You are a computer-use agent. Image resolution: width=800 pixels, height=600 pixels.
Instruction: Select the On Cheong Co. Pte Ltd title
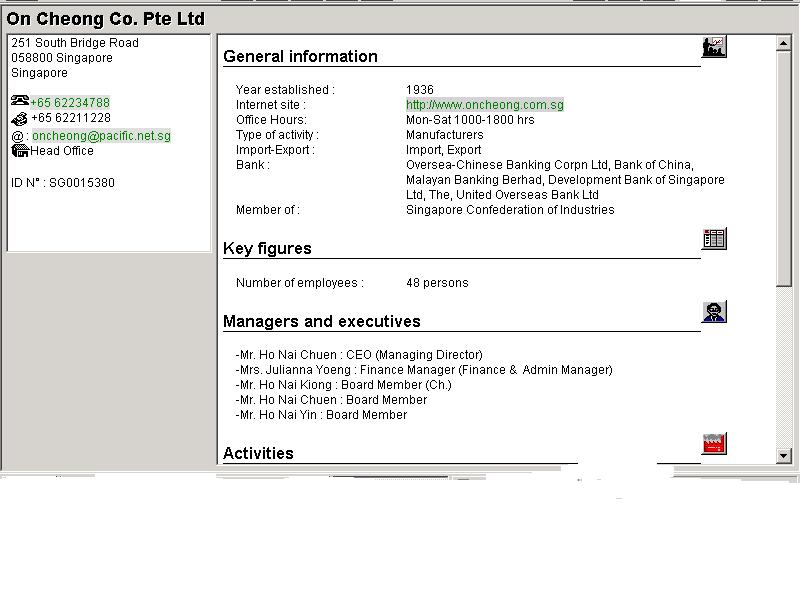click(105, 19)
